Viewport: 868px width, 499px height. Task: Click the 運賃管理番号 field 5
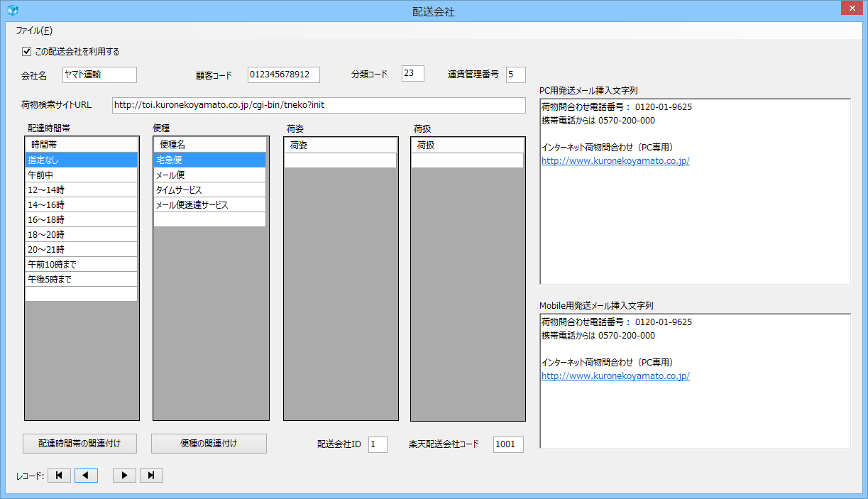click(516, 75)
